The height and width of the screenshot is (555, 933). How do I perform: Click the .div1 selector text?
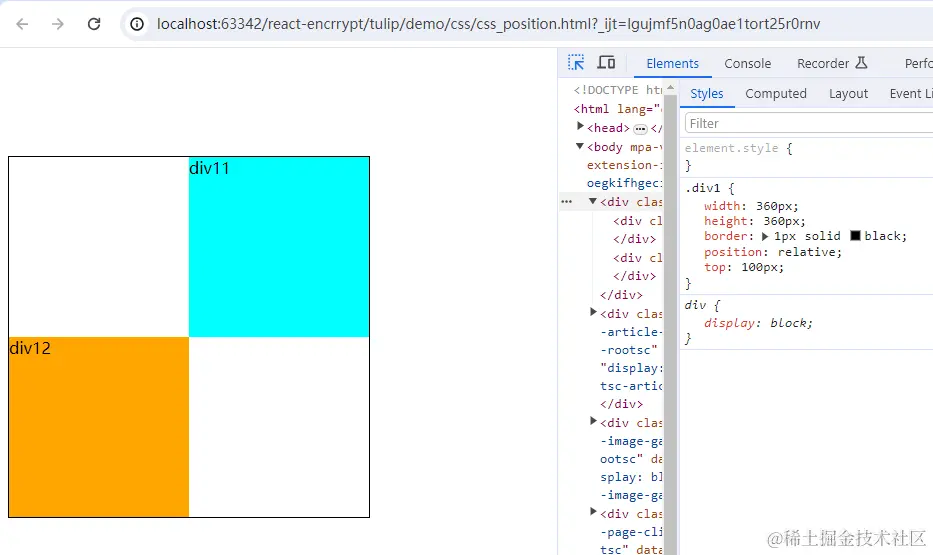[x=703, y=188]
